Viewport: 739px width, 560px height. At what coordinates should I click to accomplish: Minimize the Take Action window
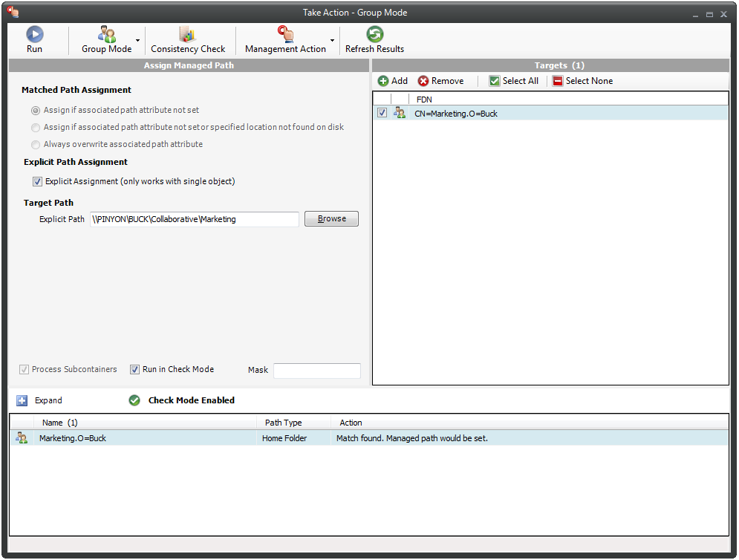[x=695, y=15]
